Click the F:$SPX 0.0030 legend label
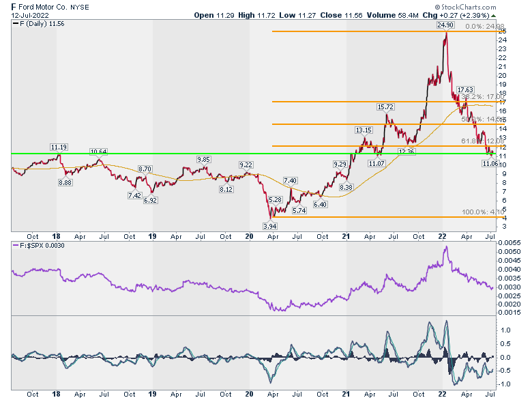This screenshot has height=400, width=532. (x=38, y=246)
